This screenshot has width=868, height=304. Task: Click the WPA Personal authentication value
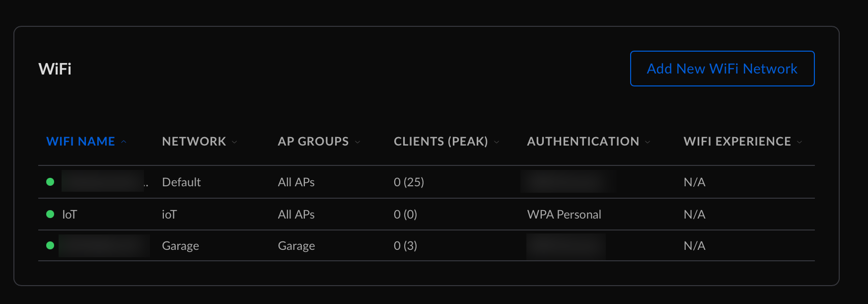point(564,214)
